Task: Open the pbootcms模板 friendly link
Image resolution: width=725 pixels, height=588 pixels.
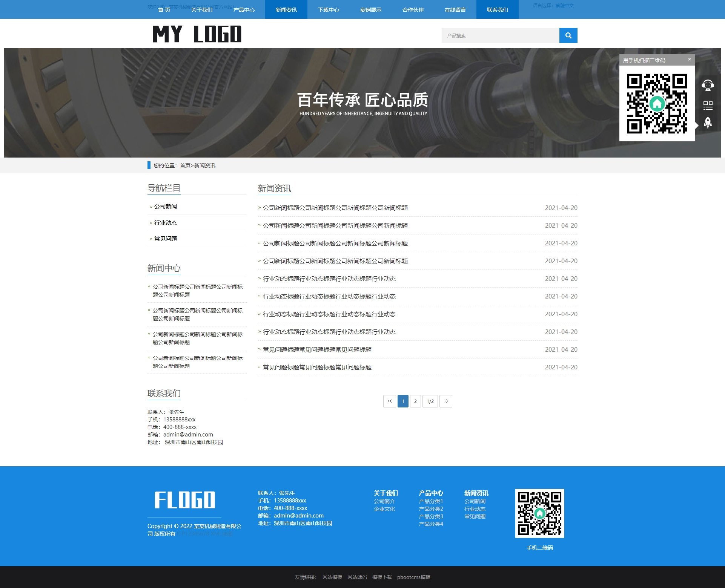Action: click(x=414, y=577)
